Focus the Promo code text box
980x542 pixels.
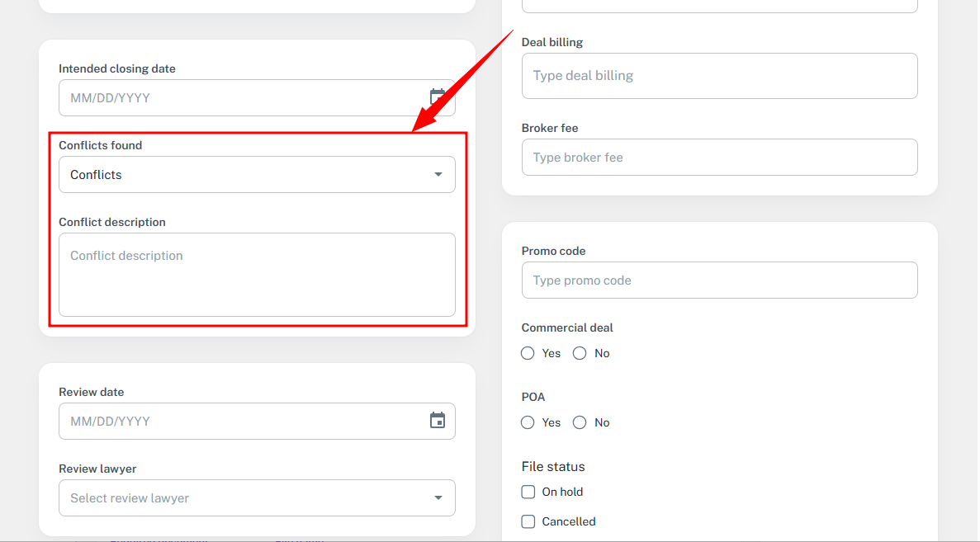[x=719, y=280]
